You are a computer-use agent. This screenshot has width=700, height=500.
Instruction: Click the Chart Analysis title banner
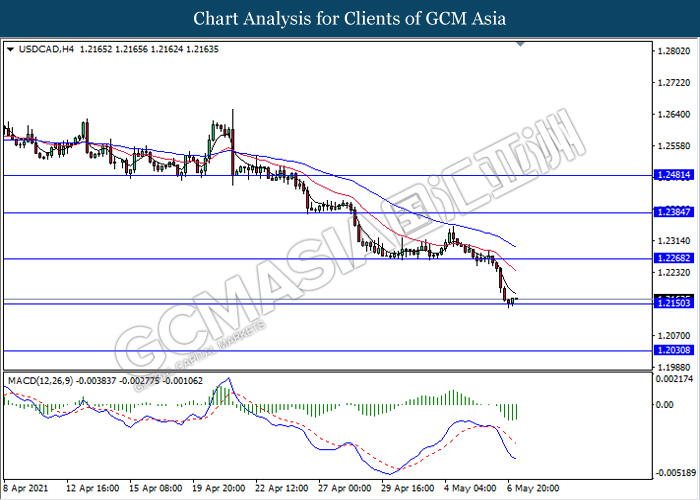350,18
